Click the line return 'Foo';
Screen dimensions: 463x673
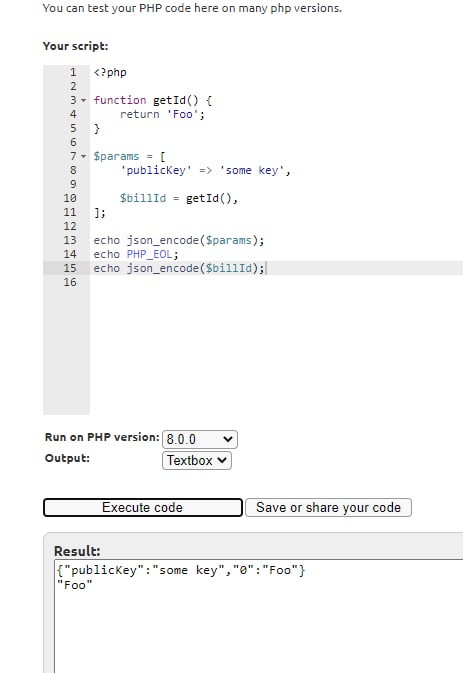(162, 114)
